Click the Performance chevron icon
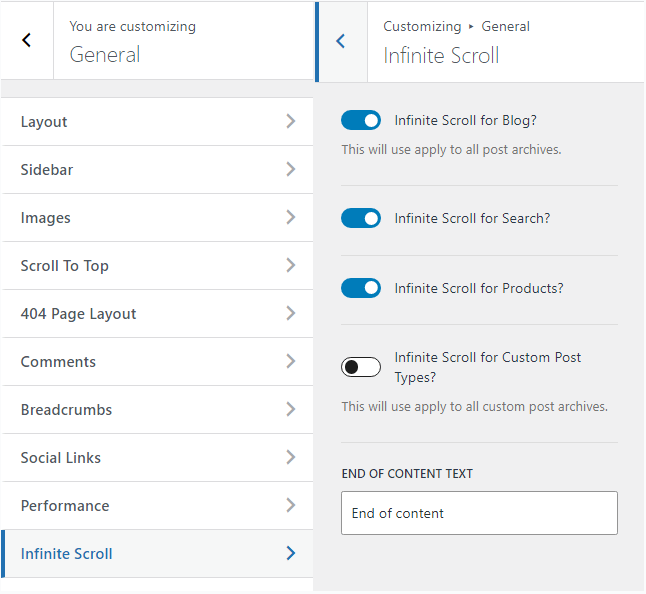Viewport: 646px width, 594px height. click(x=290, y=506)
